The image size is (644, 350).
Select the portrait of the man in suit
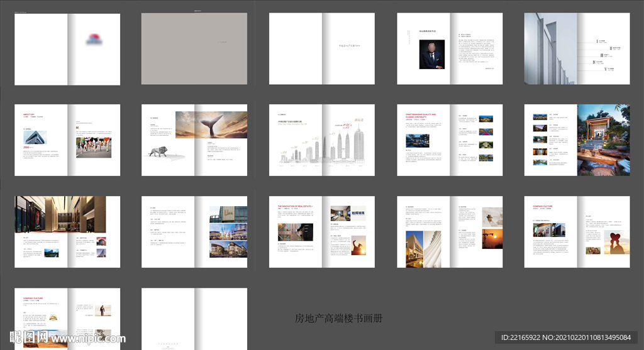click(x=431, y=54)
